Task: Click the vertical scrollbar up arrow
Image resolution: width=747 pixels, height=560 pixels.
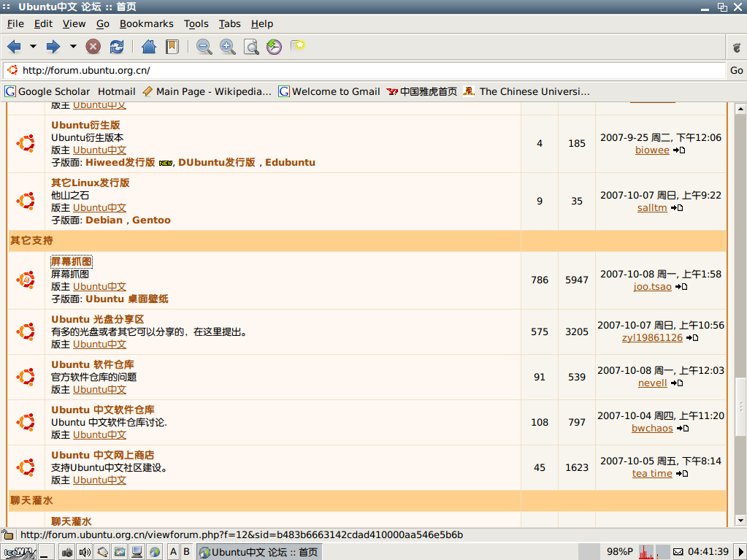Action: point(740,109)
